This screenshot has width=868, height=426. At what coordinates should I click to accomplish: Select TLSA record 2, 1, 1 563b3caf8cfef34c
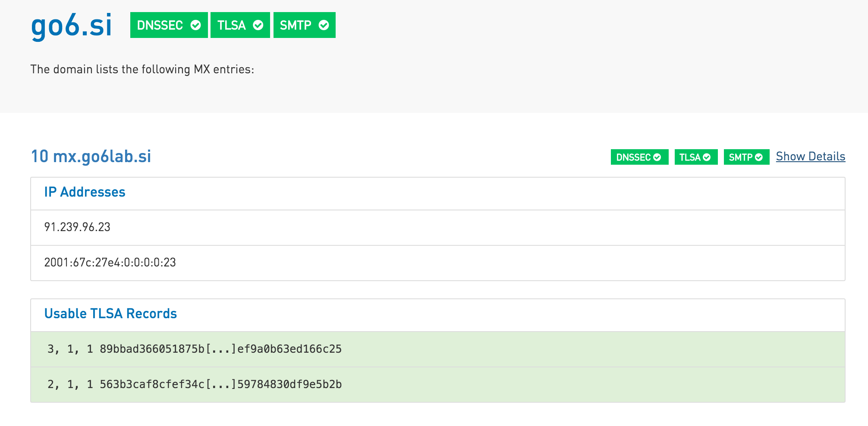[437, 385]
